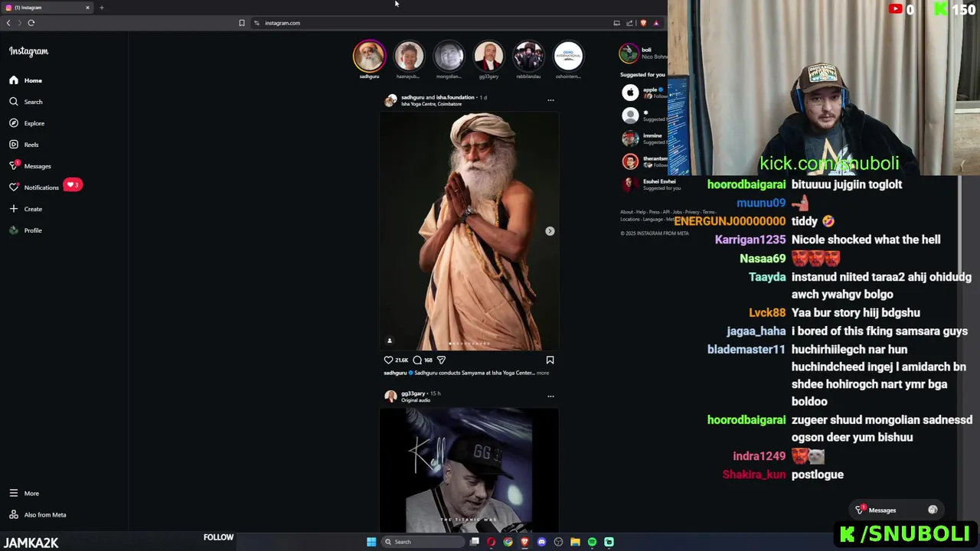Open your Profile page
980x551 pixels.
click(x=26, y=230)
